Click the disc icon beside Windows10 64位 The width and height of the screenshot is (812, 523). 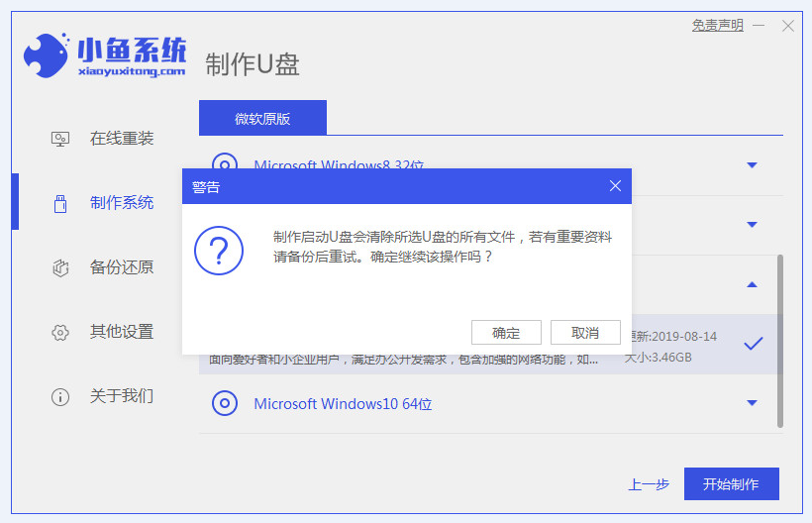tap(225, 403)
